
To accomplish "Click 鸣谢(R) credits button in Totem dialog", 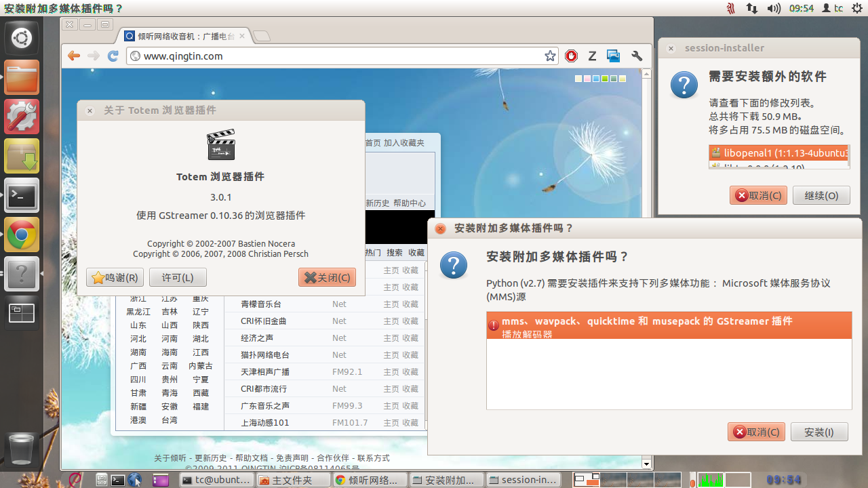I will point(115,277).
